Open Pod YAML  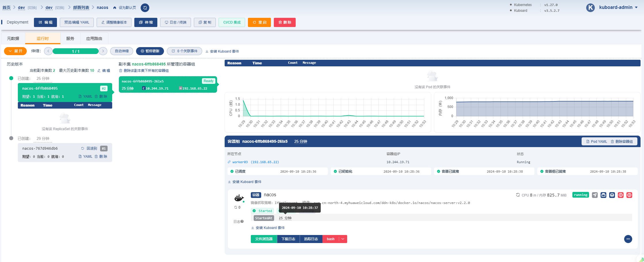597,142
